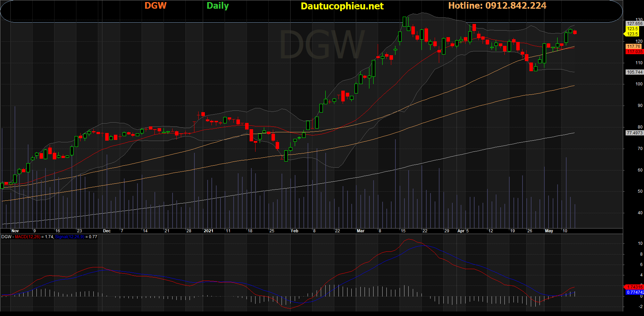The image size is (644, 316).
Task: Click the gray 77.4973 moving average tag
Action: pos(634,133)
